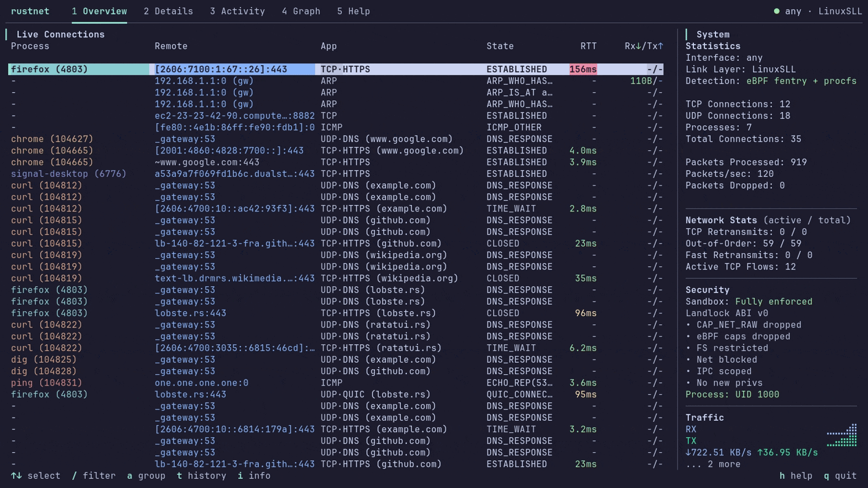868x488 pixels.
Task: Click the filter shortcut in footer
Action: (94, 476)
